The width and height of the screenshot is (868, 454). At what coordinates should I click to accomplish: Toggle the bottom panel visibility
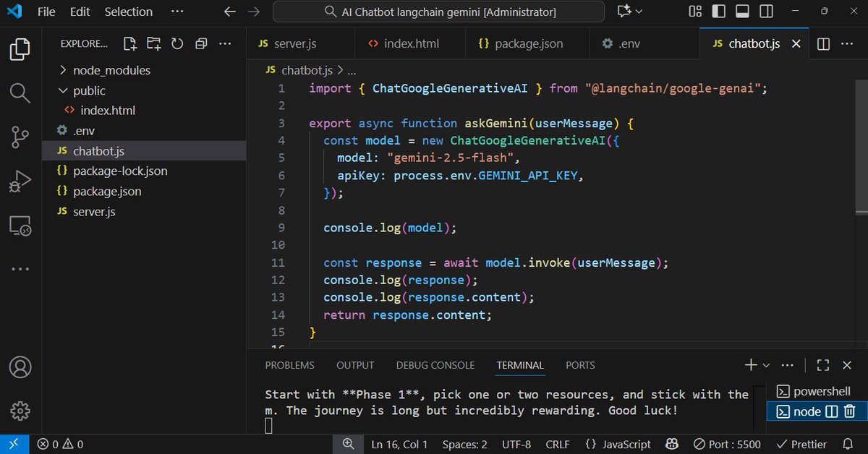point(741,12)
